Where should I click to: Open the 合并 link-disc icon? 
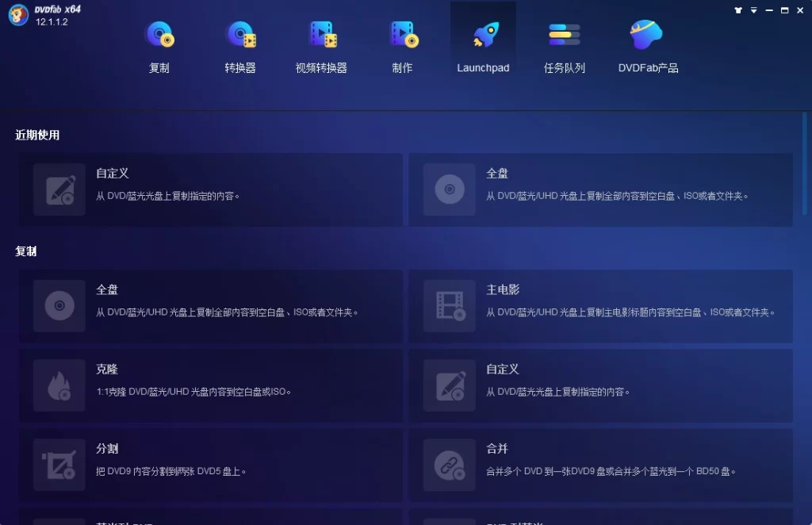450,465
